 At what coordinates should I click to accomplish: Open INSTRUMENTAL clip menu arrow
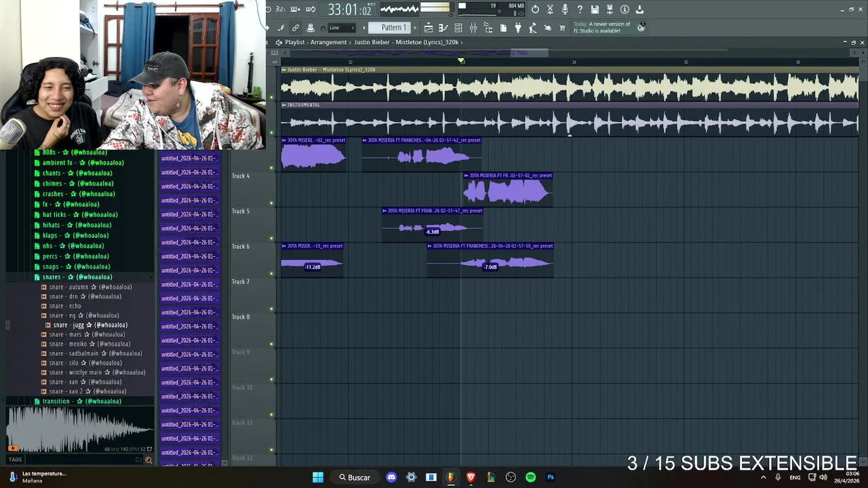284,105
